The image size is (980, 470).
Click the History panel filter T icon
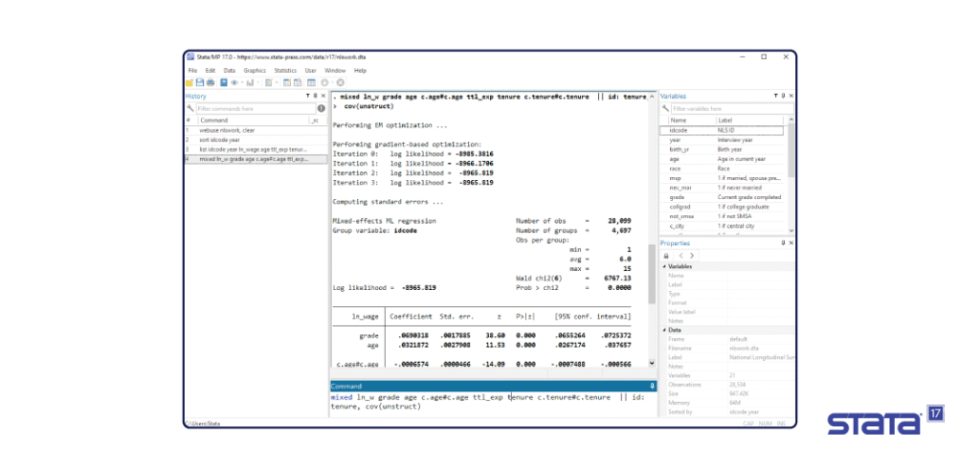pyautogui.click(x=307, y=96)
